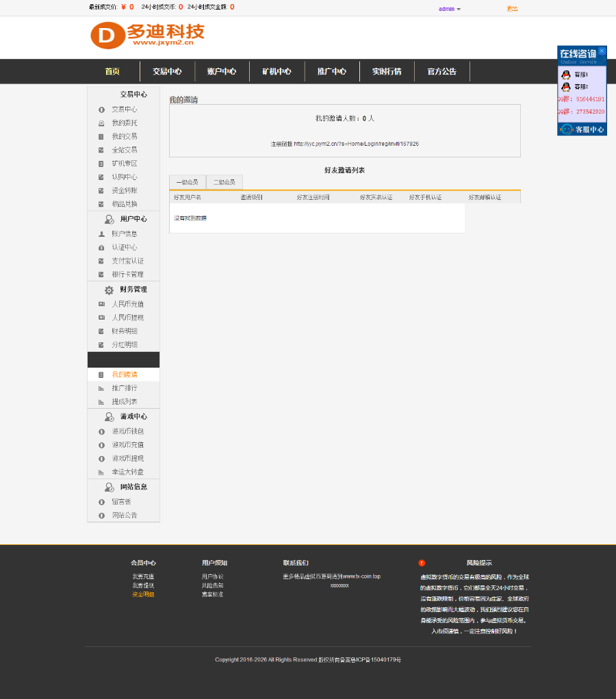Click the 多迪科技 logo

click(x=148, y=35)
